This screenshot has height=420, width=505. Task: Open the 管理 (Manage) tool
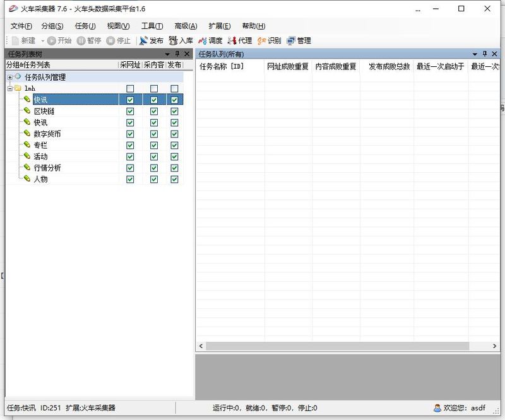pos(299,40)
